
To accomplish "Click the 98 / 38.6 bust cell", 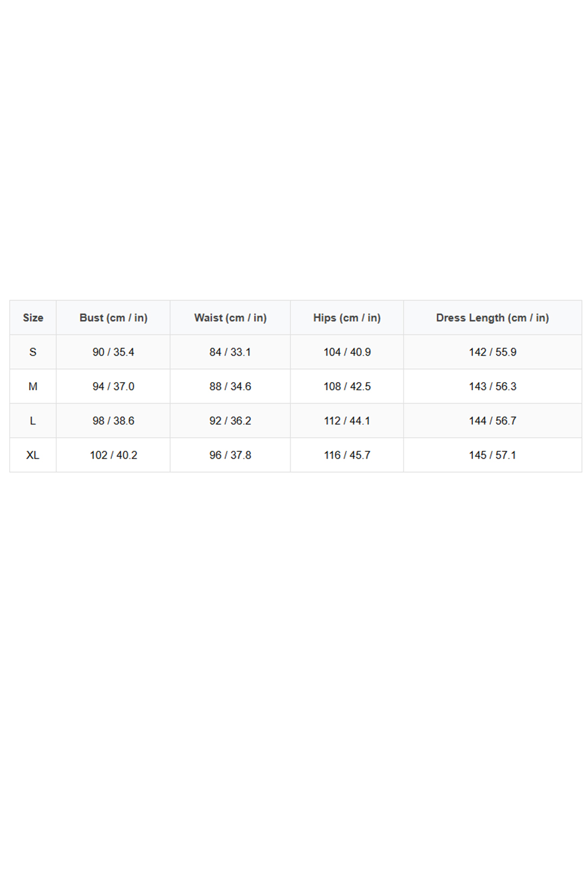I will click(113, 421).
